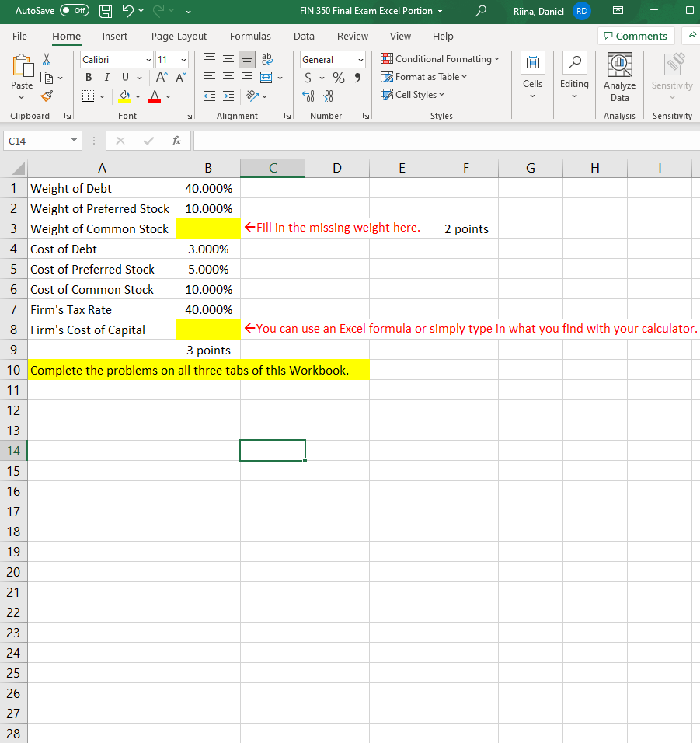
Task: Apply the Comma Style number format
Action: coord(357,77)
